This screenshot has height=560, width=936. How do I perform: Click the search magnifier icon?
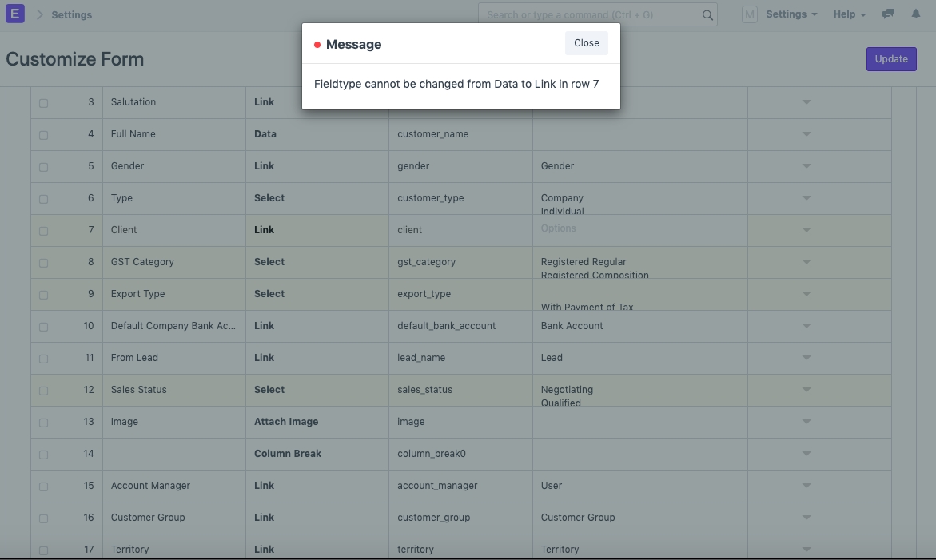click(x=707, y=14)
